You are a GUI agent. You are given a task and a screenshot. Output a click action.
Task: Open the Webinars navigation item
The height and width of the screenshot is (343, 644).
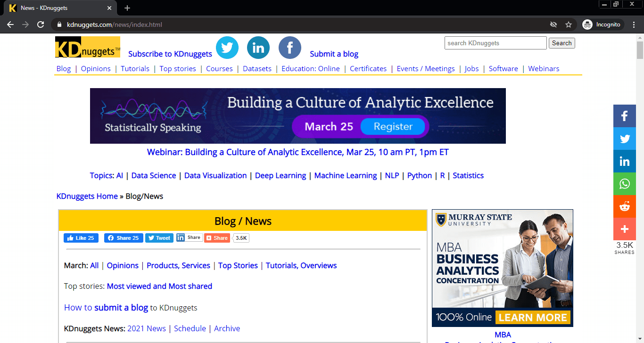544,68
